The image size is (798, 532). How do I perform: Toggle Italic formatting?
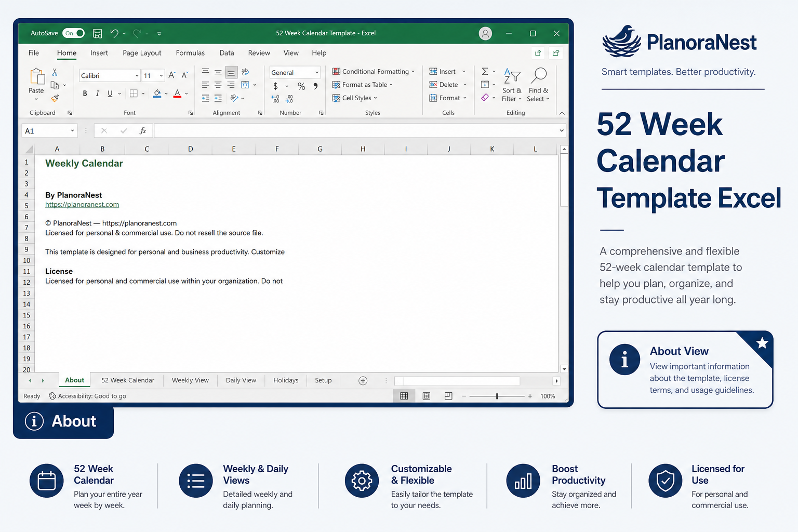click(x=97, y=94)
